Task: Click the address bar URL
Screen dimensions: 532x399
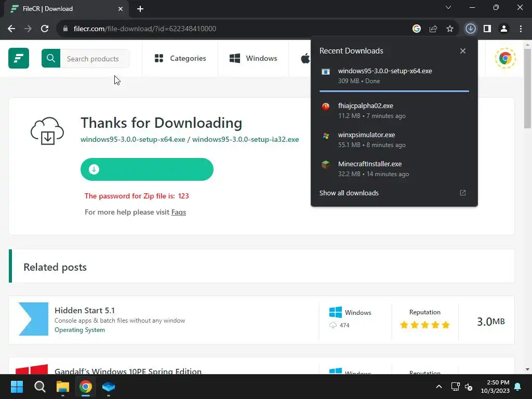Action: tap(145, 29)
